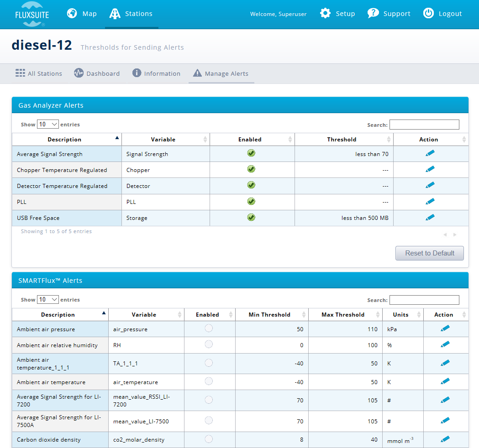The height and width of the screenshot is (448, 479).
Task: Sort Gas Analyzer table by Description
Action: 67,140
